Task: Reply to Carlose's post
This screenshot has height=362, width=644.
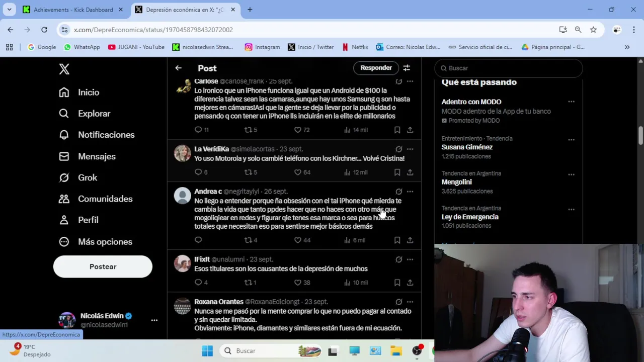Action: pyautogui.click(x=201, y=130)
